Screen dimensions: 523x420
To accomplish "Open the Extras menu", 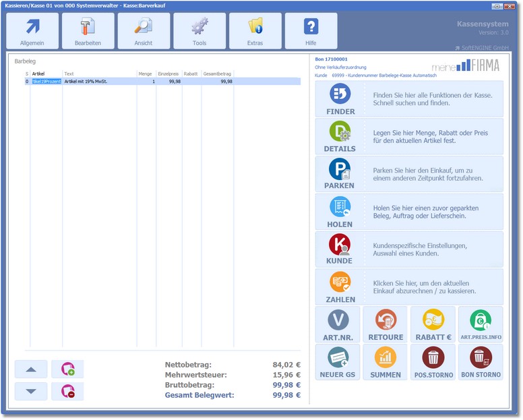I will pyautogui.click(x=255, y=31).
